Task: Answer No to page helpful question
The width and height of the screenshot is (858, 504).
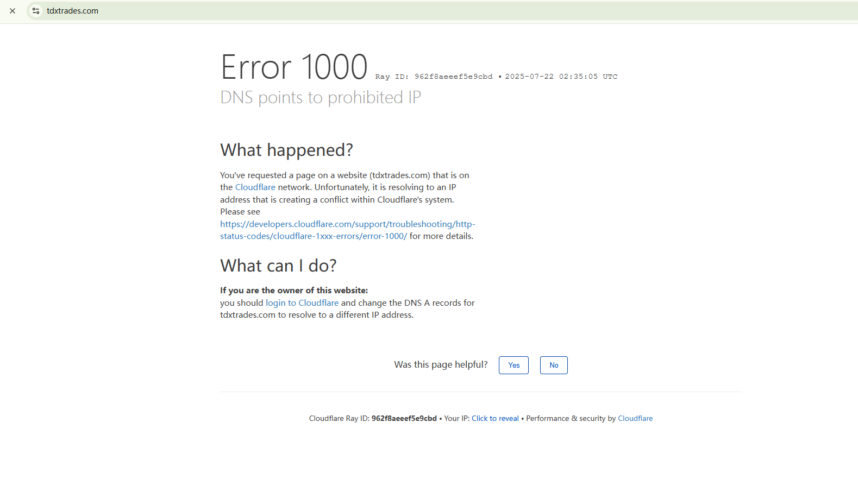Action: point(554,365)
